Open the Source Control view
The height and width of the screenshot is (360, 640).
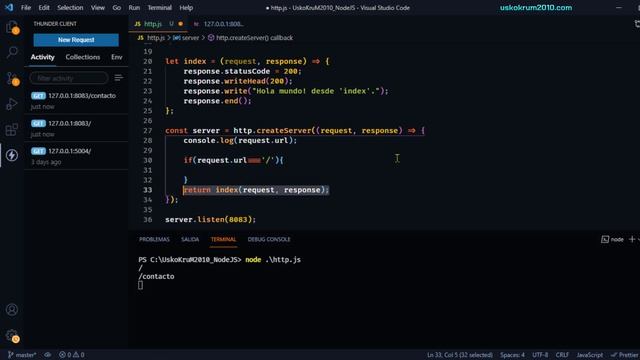pos(12,78)
